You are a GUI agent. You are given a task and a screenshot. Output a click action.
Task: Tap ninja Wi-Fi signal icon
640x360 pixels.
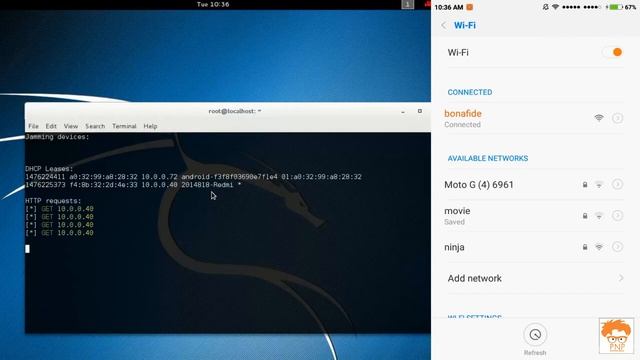coord(599,247)
